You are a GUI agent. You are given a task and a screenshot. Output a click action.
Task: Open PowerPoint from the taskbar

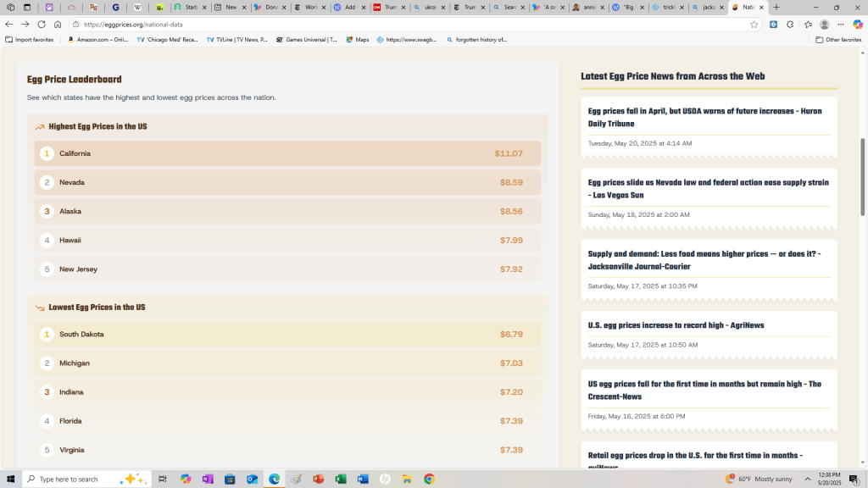[x=319, y=479]
